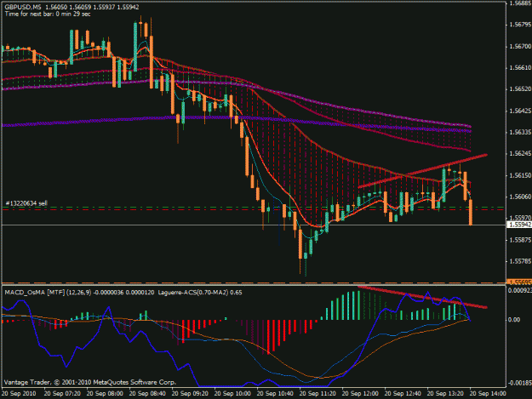Click the indicator scale value 0.000923
532x399 pixels.
coord(519,290)
